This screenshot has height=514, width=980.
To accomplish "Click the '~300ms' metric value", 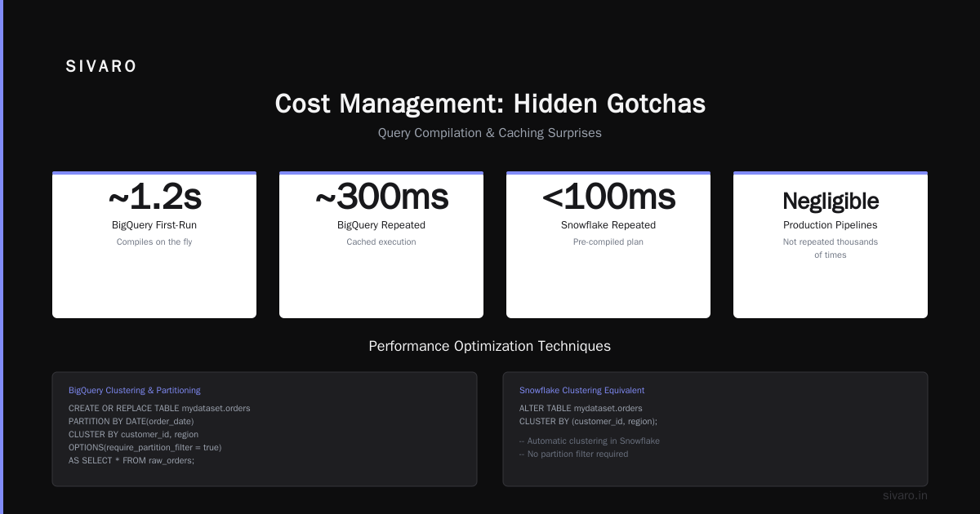I will click(381, 197).
